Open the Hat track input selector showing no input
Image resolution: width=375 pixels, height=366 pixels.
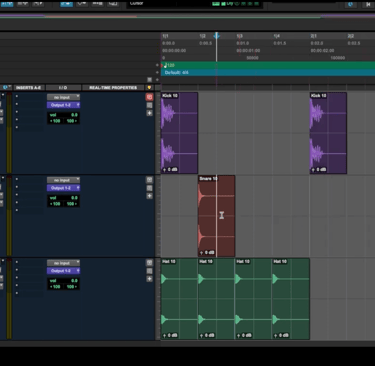click(x=63, y=263)
